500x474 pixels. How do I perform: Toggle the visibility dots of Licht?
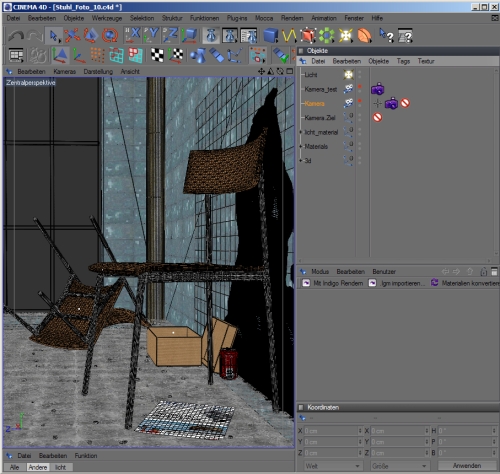[x=360, y=74]
